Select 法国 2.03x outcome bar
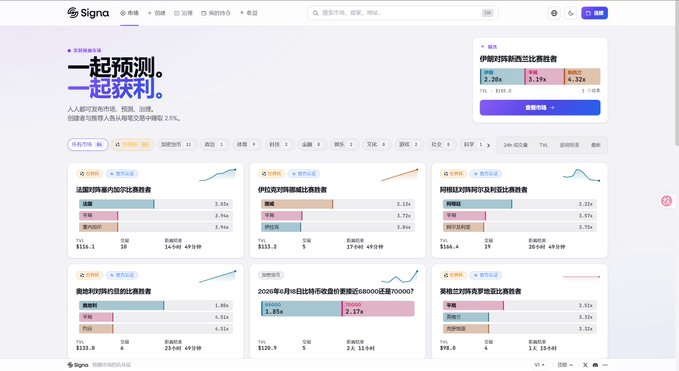 155,204
